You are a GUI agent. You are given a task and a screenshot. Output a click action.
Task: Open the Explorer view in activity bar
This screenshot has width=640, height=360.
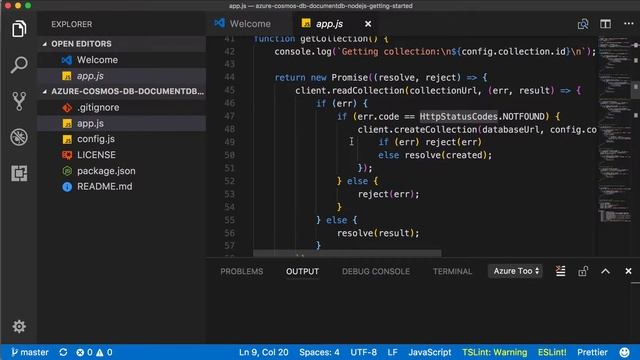pyautogui.click(x=19, y=29)
